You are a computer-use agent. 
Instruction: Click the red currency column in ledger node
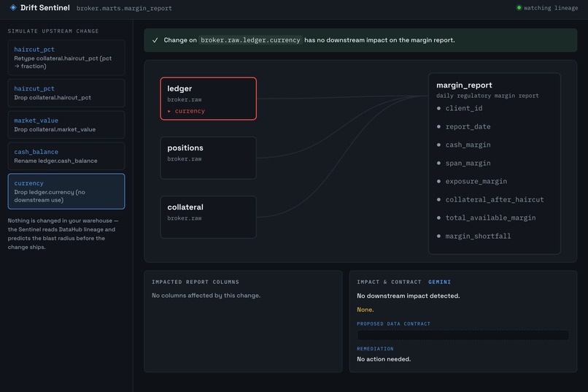pyautogui.click(x=190, y=111)
